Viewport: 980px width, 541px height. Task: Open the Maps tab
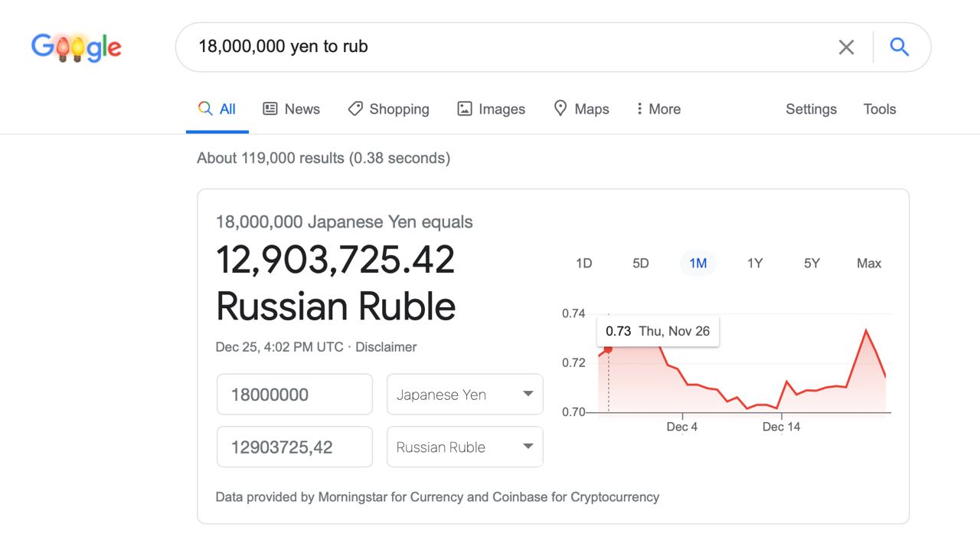click(x=581, y=109)
